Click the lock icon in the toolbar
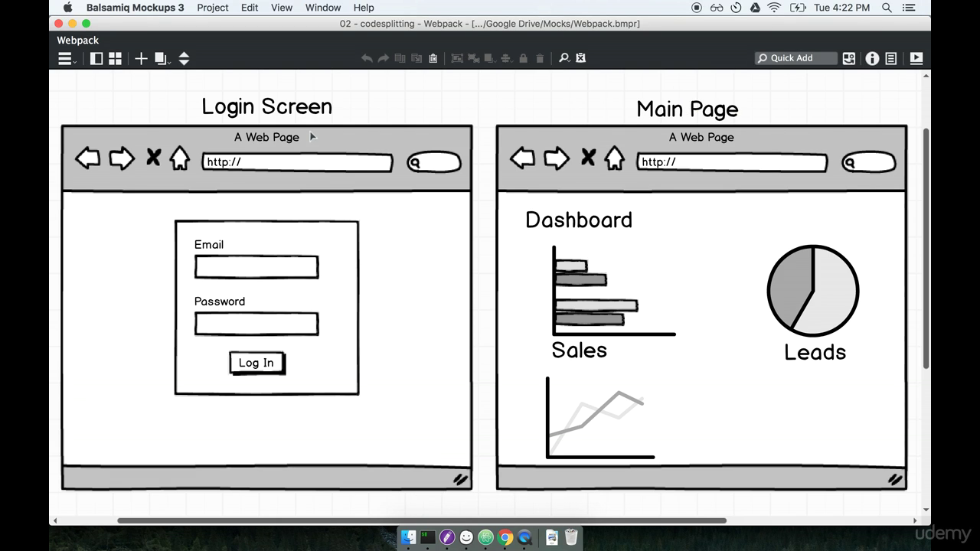Image resolution: width=980 pixels, height=551 pixels. pos(522,58)
